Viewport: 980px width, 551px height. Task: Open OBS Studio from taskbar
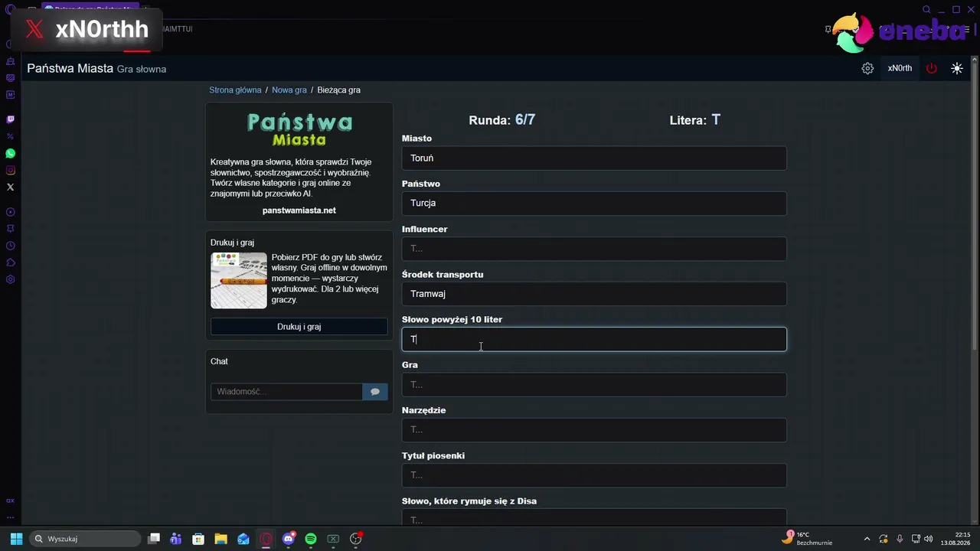pyautogui.click(x=356, y=539)
